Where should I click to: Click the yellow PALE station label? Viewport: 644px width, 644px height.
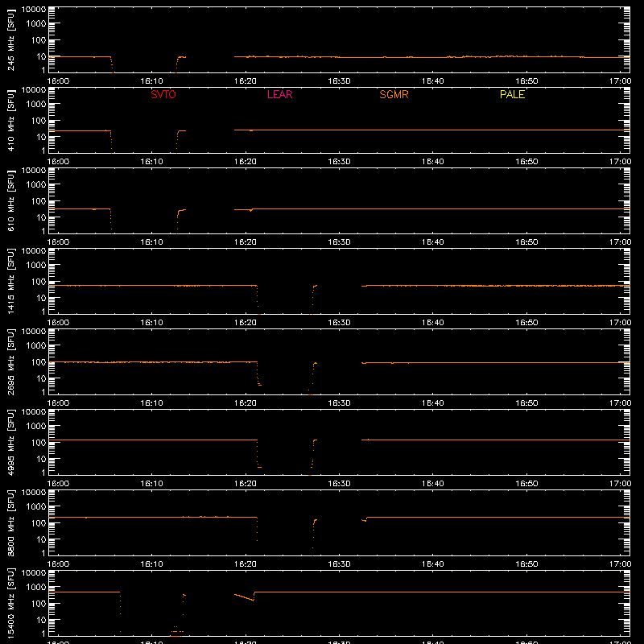pos(512,94)
